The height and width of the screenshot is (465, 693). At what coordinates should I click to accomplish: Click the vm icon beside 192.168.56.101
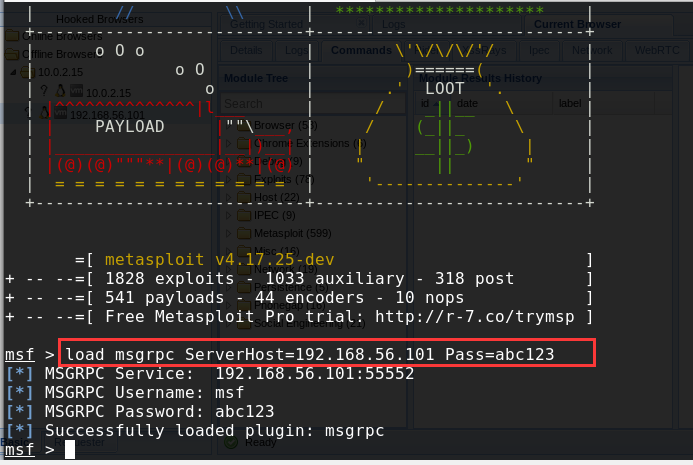pyautogui.click(x=61, y=113)
